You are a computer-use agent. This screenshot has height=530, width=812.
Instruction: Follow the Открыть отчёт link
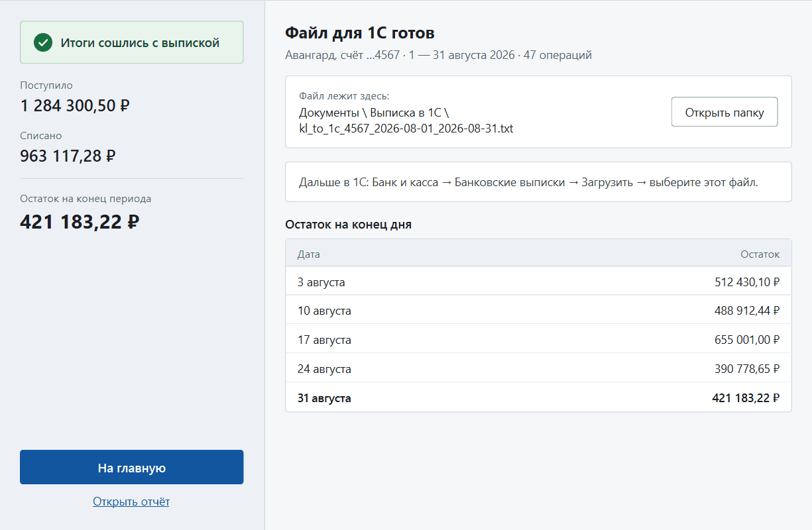pos(131,502)
